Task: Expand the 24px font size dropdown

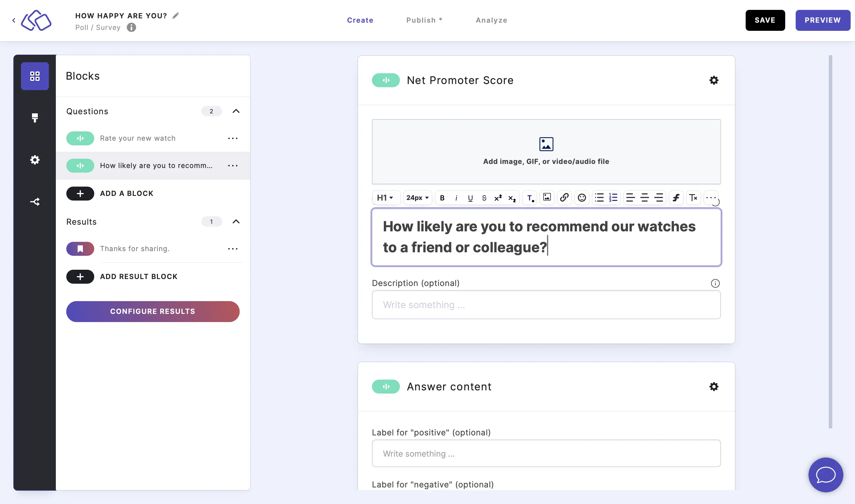Action: (416, 197)
